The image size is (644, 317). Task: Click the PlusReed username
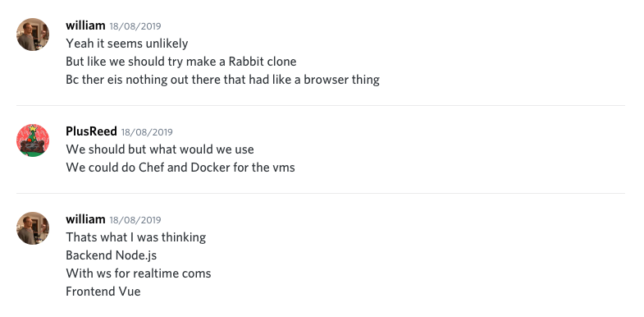(x=91, y=131)
